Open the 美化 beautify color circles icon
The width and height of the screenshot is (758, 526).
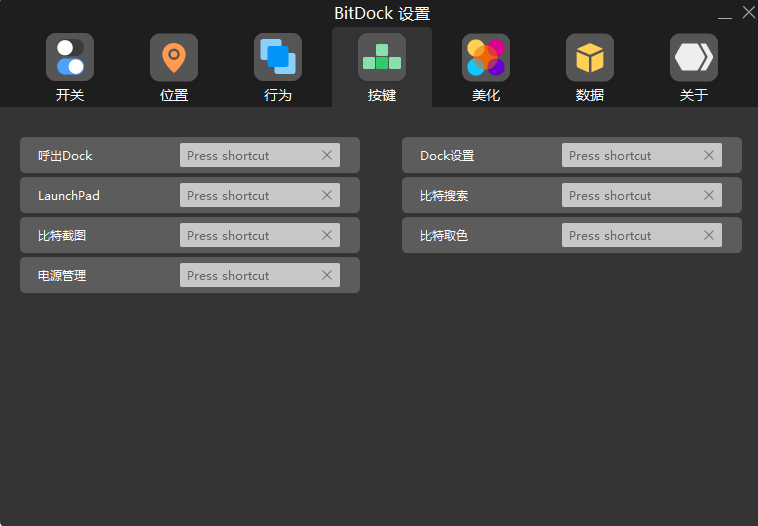486,57
